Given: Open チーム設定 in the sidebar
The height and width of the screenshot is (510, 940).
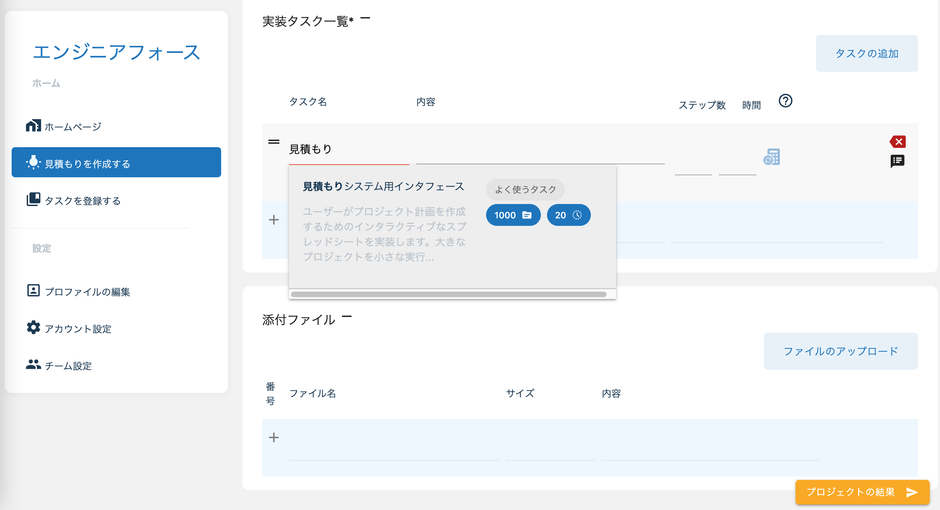Looking at the screenshot, I should point(67,366).
